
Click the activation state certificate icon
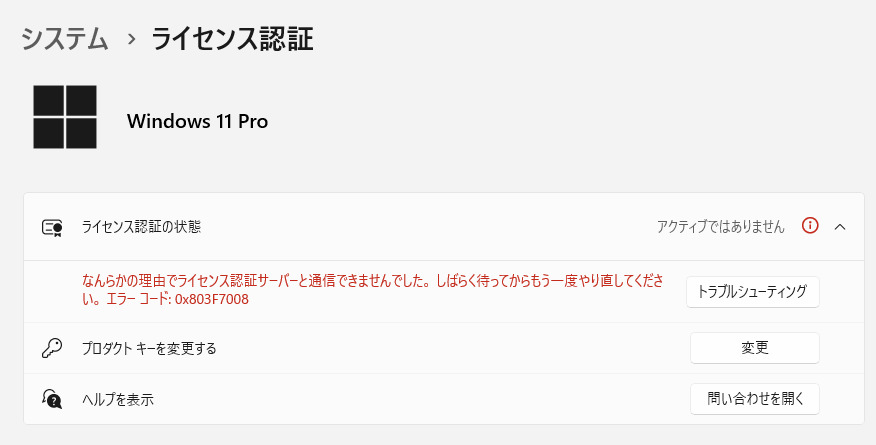pos(52,227)
